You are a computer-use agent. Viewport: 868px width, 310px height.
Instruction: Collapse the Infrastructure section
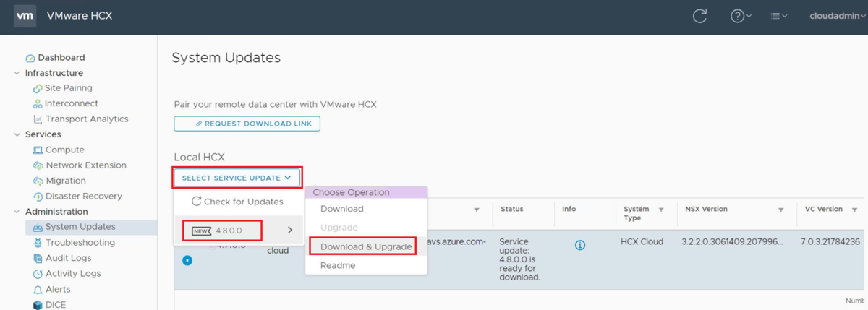pyautogui.click(x=17, y=73)
